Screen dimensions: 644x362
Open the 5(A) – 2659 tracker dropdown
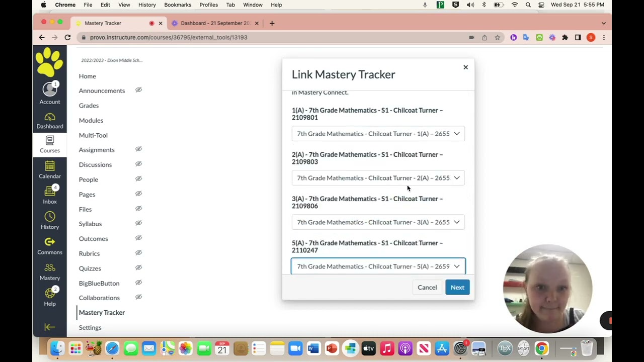[378, 266]
